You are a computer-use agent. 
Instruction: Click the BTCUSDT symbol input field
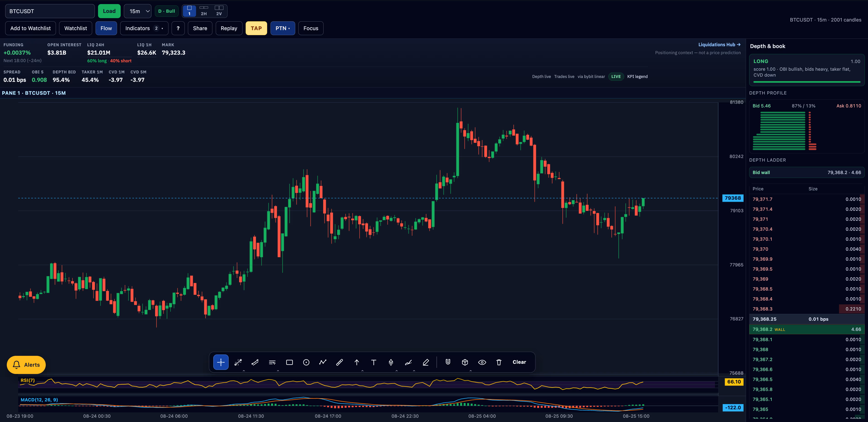[50, 11]
